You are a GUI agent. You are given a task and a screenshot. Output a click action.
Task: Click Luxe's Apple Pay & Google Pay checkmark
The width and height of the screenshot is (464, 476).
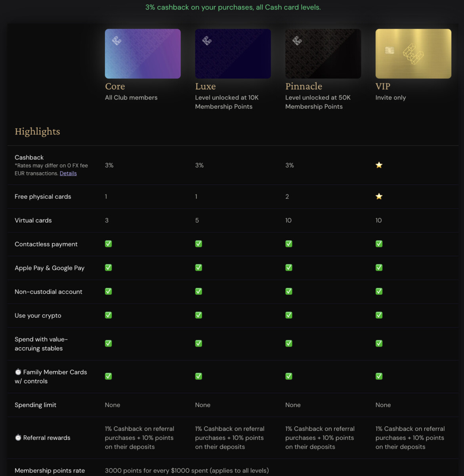tap(199, 268)
